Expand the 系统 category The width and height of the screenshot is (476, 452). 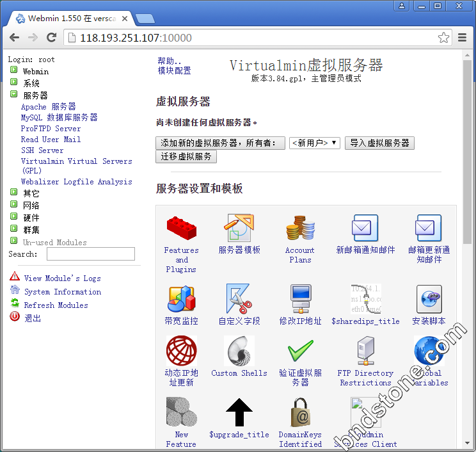pyautogui.click(x=14, y=82)
